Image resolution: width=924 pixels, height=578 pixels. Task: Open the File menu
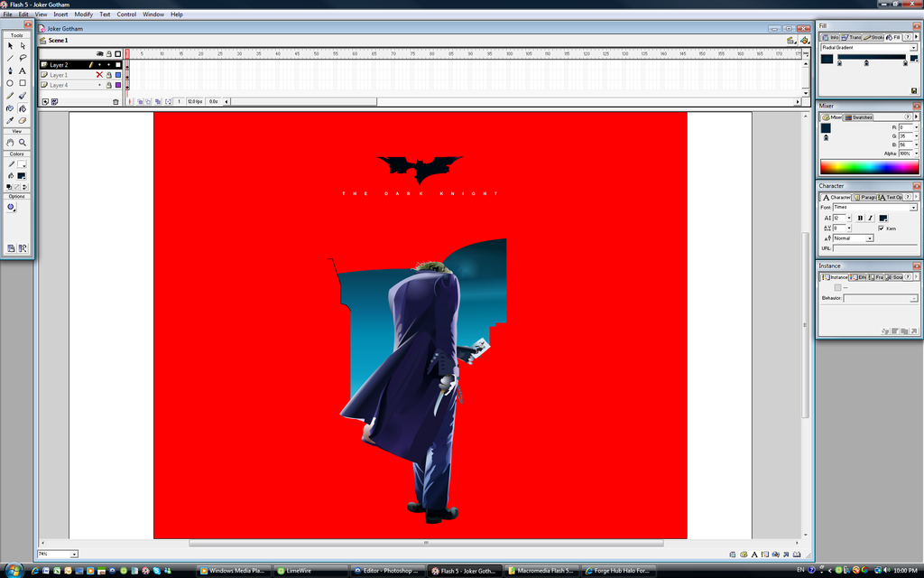(x=7, y=14)
